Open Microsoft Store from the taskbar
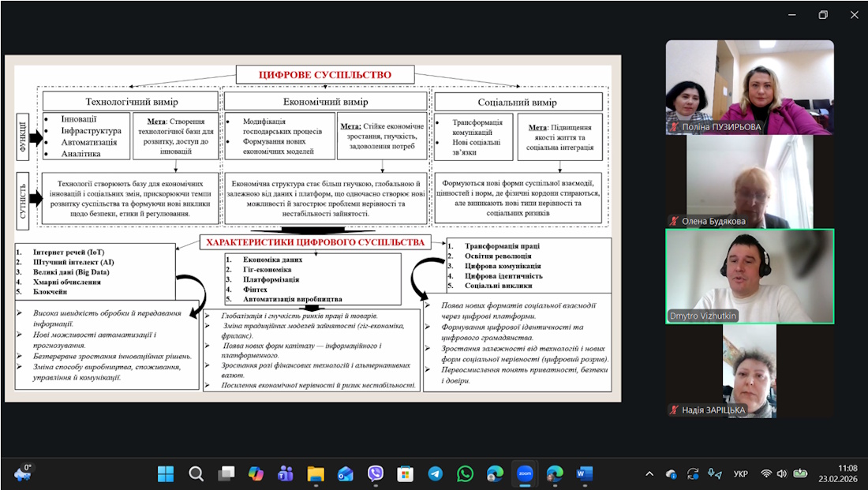 tap(406, 473)
